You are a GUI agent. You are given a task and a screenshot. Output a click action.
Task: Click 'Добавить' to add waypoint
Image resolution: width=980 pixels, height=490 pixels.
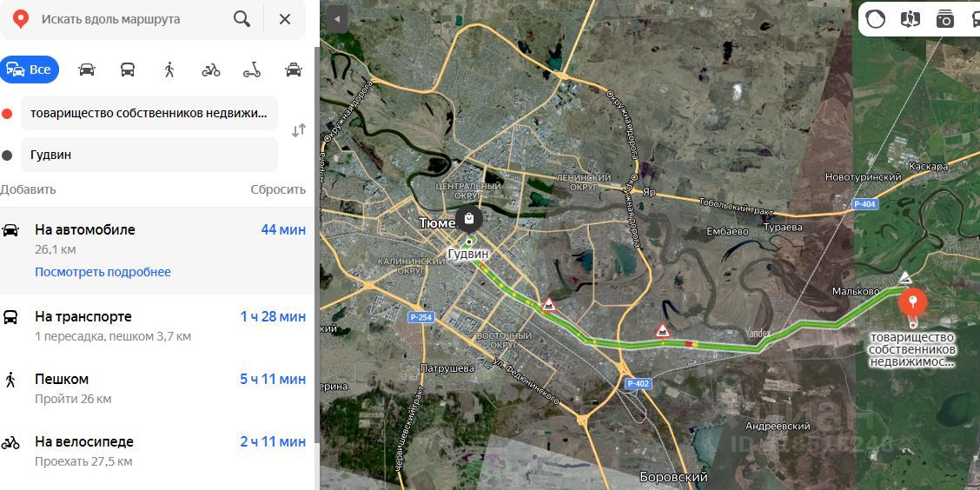pyautogui.click(x=28, y=189)
